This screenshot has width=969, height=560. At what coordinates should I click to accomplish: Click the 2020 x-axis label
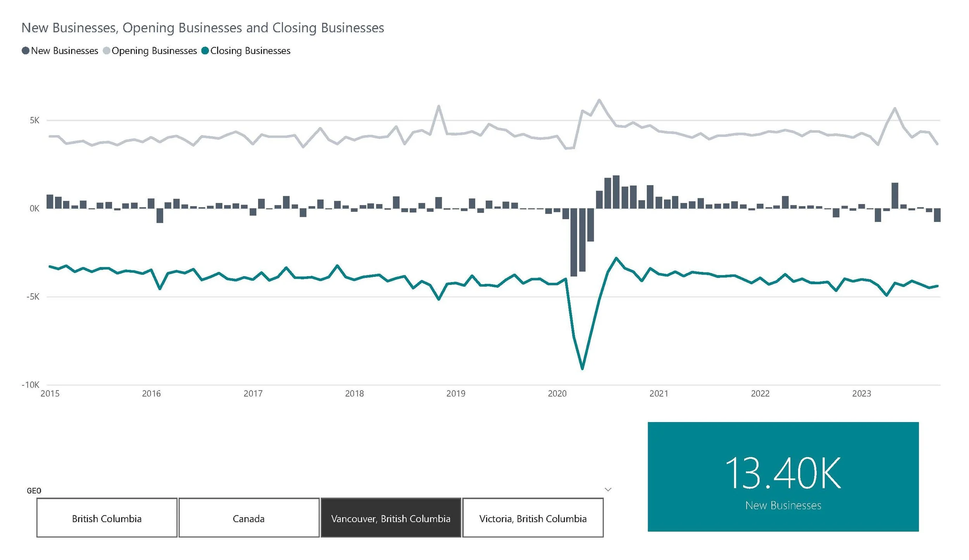pos(557,393)
